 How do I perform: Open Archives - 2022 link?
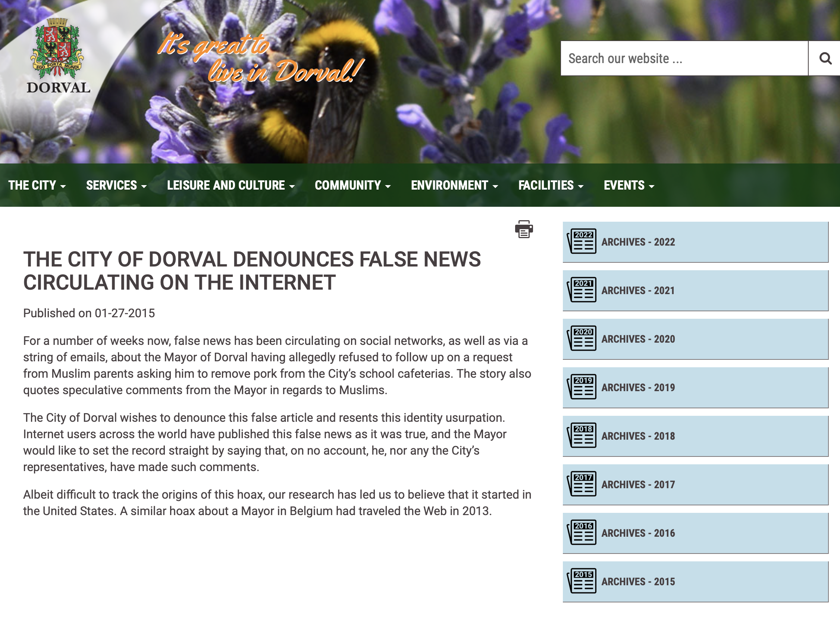point(696,242)
